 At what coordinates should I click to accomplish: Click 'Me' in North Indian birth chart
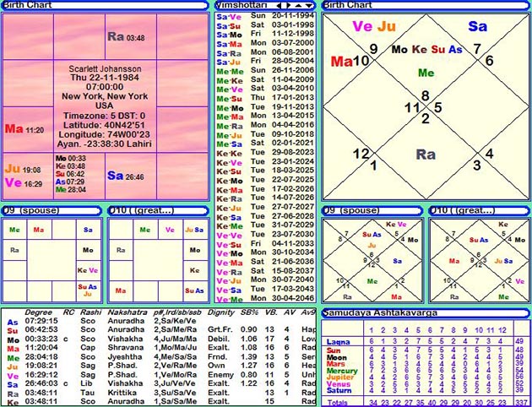click(x=426, y=73)
